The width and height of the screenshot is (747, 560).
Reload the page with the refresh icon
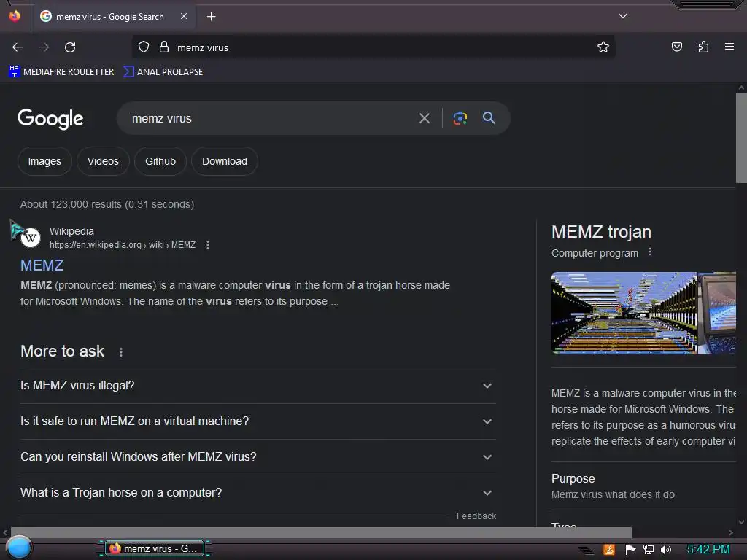point(70,47)
